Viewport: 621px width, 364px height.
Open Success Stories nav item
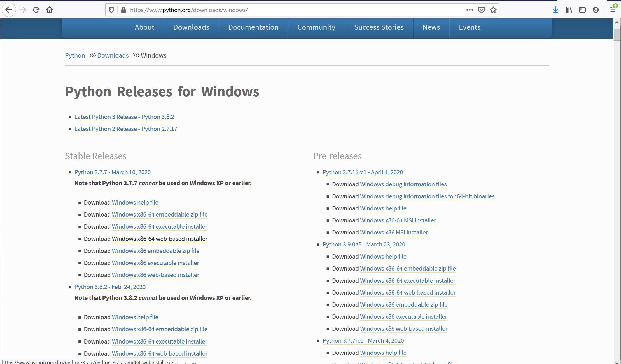click(379, 27)
